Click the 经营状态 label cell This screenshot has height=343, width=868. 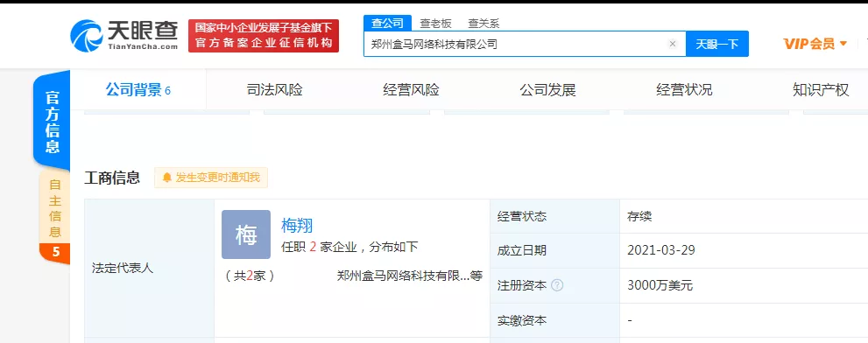554,216
